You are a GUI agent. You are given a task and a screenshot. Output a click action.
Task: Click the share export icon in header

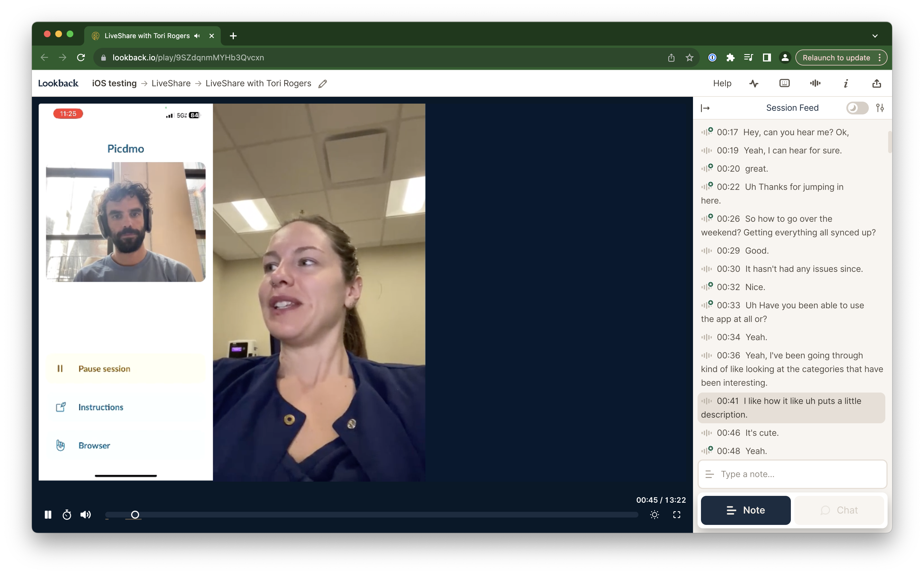tap(876, 83)
